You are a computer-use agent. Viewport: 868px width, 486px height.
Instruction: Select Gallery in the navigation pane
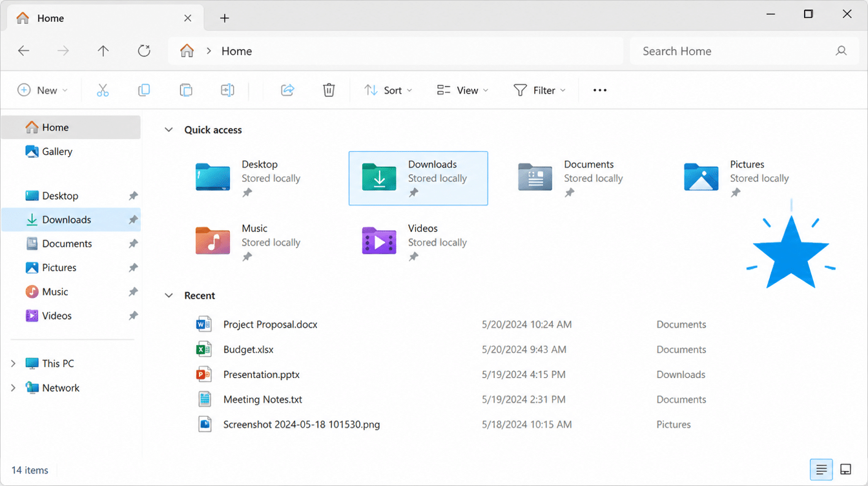coord(71,151)
